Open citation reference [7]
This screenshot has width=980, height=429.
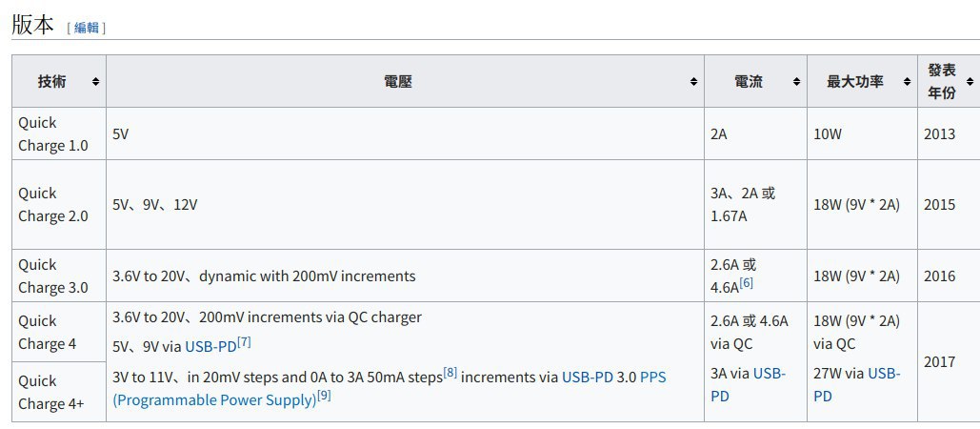click(244, 342)
